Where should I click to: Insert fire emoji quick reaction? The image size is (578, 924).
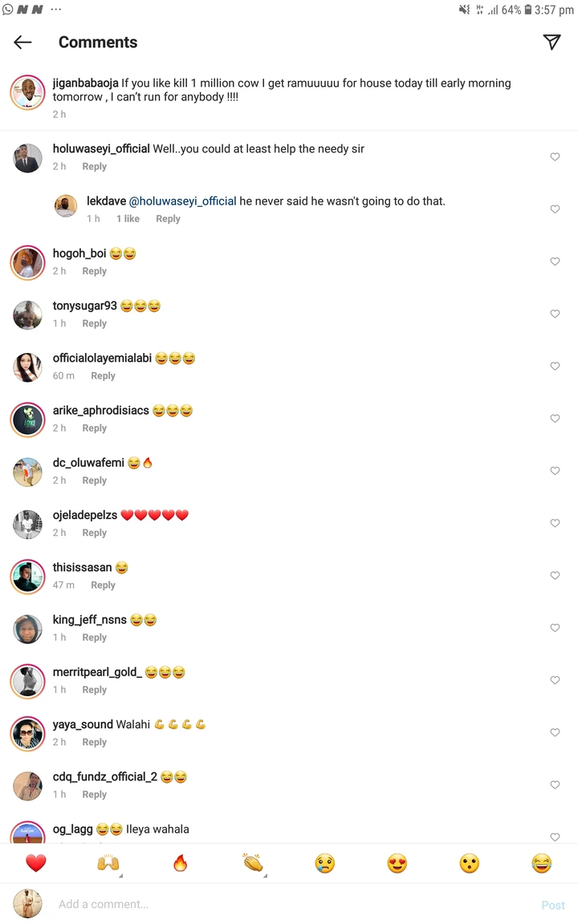coord(181,863)
